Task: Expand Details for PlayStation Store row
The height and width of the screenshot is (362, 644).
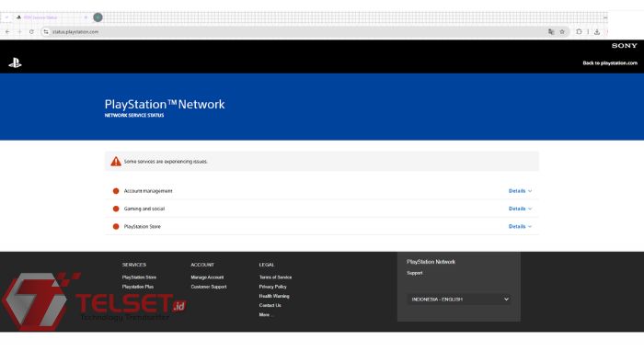Action: point(520,226)
